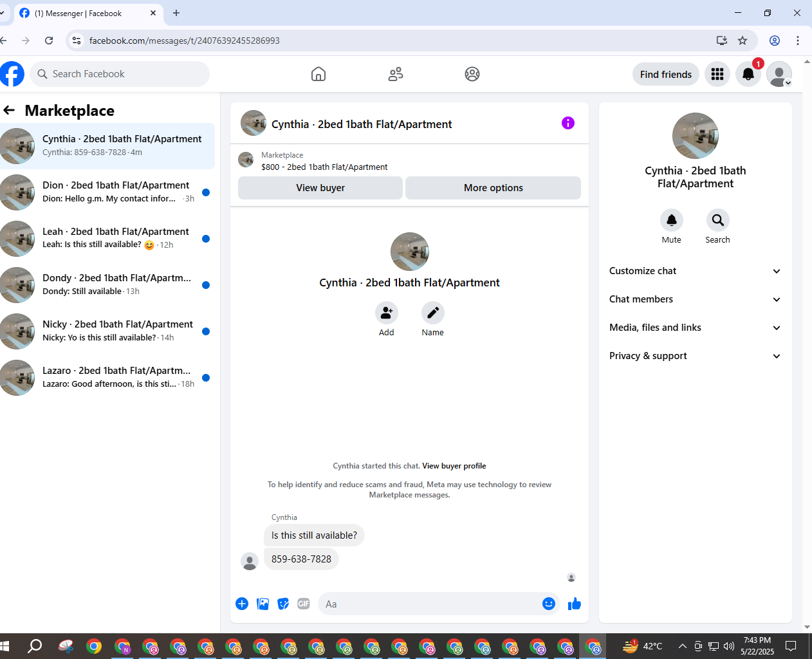This screenshot has height=659, width=812.
Task: Expand Customize chat section
Action: tap(696, 271)
